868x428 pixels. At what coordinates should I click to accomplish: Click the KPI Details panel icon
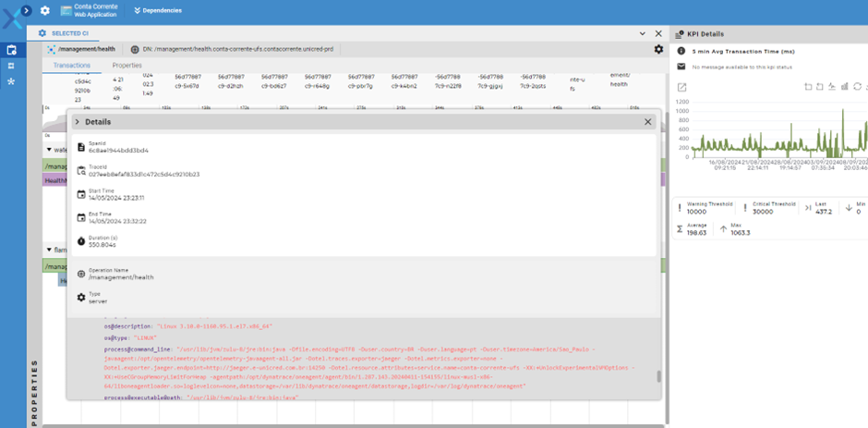click(679, 34)
